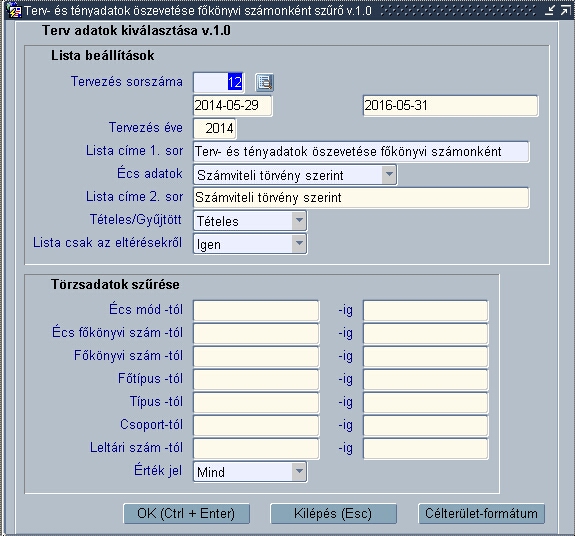Click the Célterület-formátum button
The width and height of the screenshot is (575, 536).
point(481,513)
